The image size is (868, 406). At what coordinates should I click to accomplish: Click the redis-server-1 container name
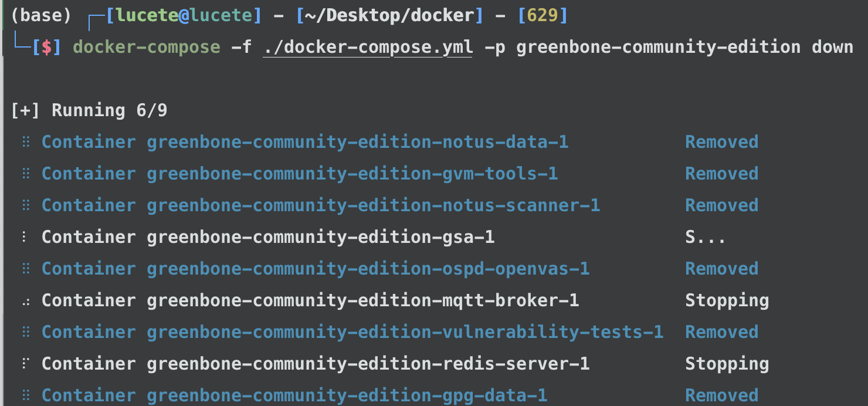(368, 364)
